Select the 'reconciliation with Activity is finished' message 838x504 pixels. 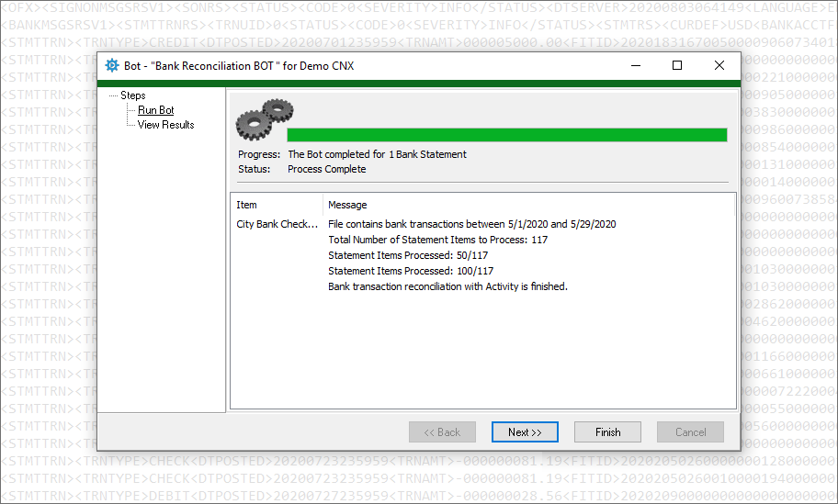pyautogui.click(x=447, y=286)
